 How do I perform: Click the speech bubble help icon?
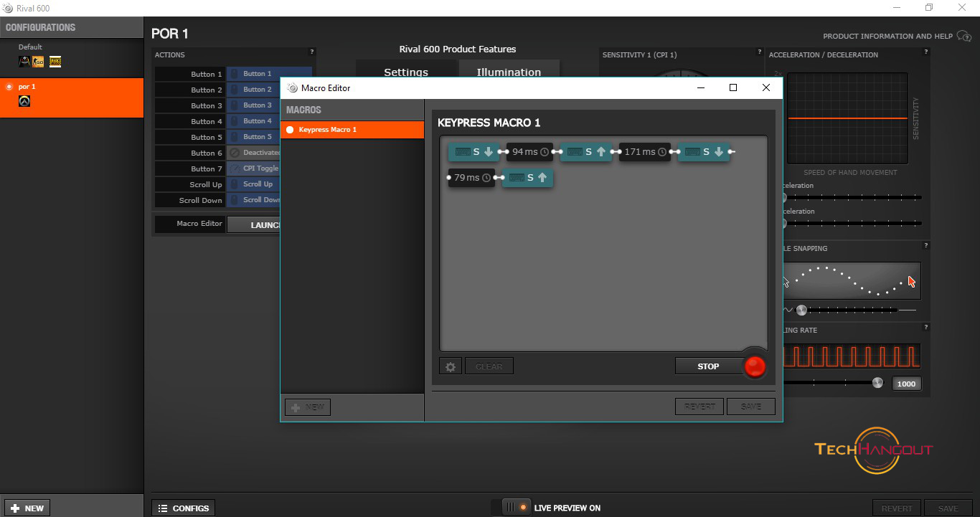click(x=964, y=36)
